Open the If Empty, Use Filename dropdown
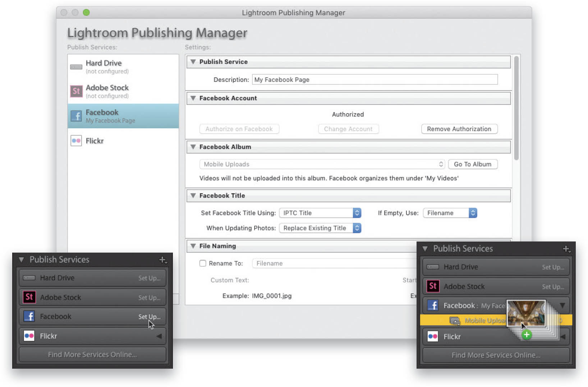 [450, 213]
